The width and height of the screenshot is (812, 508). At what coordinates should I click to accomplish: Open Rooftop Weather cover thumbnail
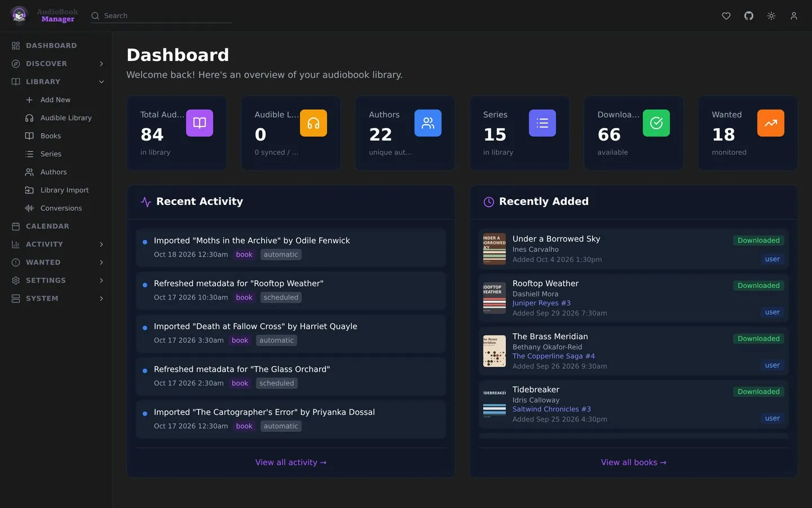pyautogui.click(x=495, y=298)
